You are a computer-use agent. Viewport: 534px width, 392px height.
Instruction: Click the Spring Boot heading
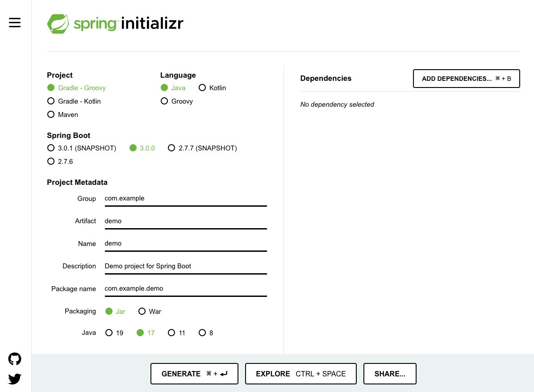pyautogui.click(x=68, y=136)
